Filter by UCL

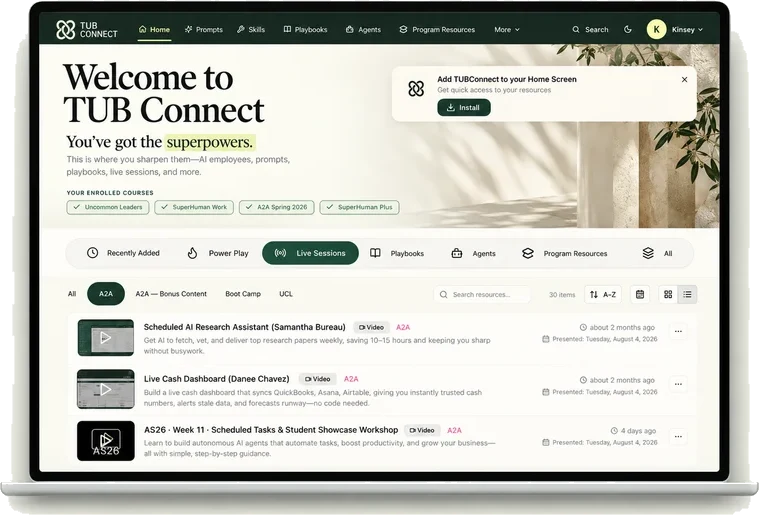pyautogui.click(x=286, y=294)
